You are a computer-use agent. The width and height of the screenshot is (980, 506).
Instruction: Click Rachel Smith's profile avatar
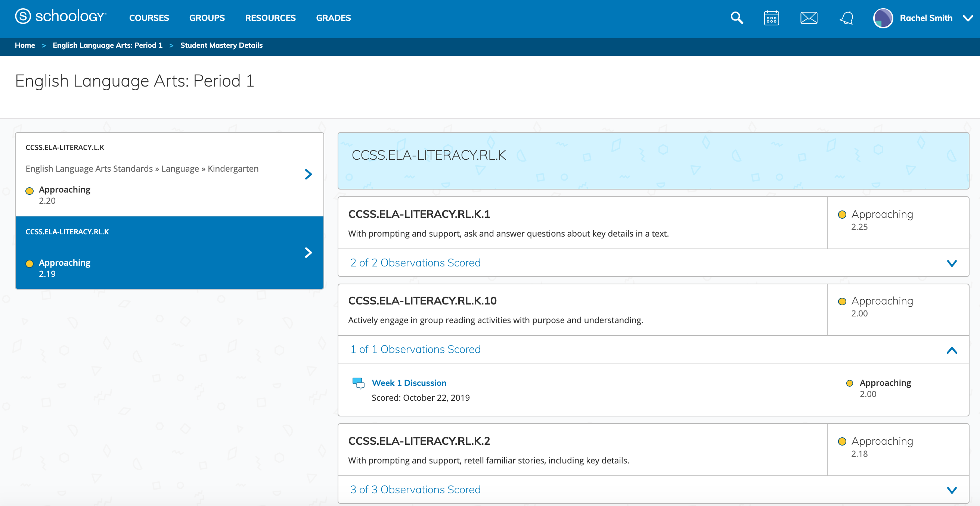pos(883,18)
